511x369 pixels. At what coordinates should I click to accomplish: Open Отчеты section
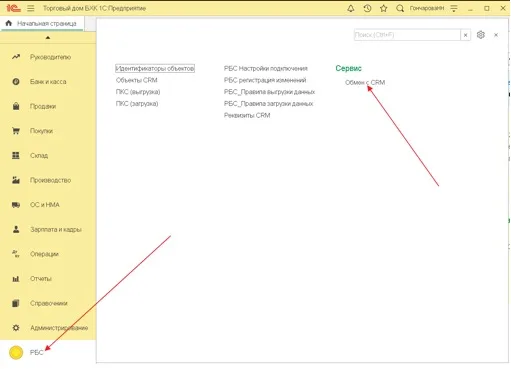tap(41, 279)
